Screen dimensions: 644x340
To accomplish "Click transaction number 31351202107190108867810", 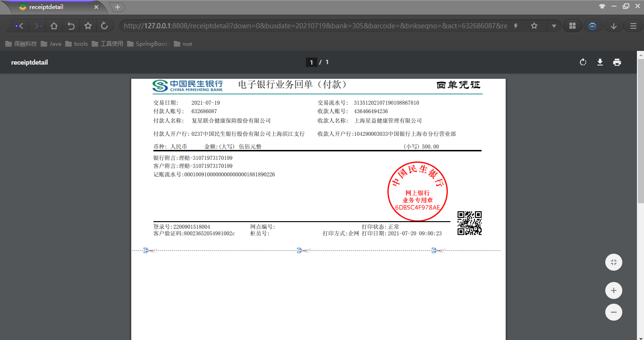I will pos(386,103).
